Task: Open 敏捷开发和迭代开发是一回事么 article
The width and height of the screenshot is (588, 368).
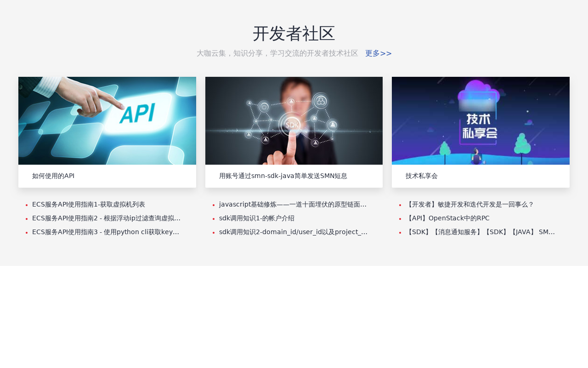Action: pos(469,204)
